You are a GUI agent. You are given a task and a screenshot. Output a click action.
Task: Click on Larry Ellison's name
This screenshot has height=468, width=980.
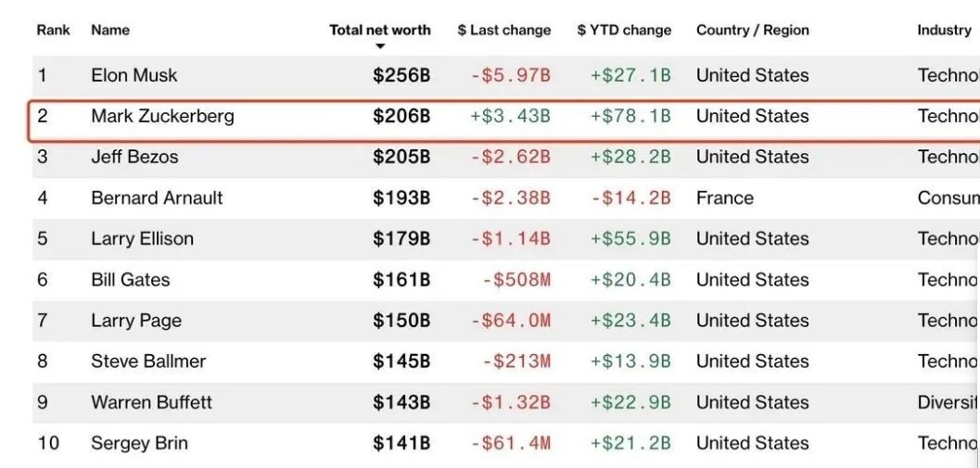pyautogui.click(x=142, y=238)
